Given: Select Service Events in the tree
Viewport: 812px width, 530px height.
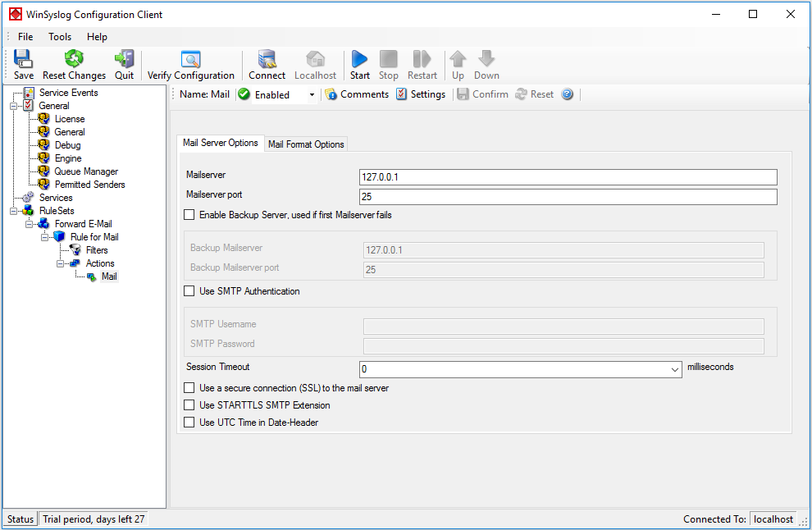Looking at the screenshot, I should [x=68, y=93].
